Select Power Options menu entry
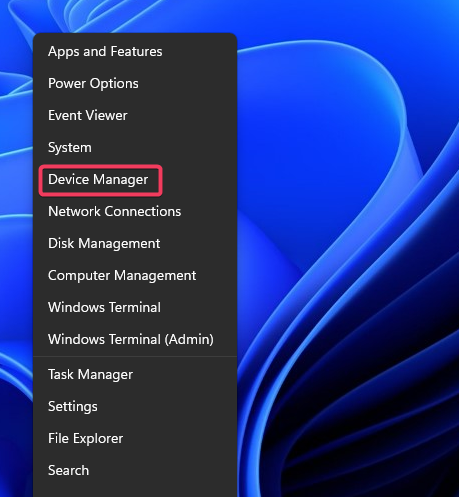The image size is (459, 497). 135,83
